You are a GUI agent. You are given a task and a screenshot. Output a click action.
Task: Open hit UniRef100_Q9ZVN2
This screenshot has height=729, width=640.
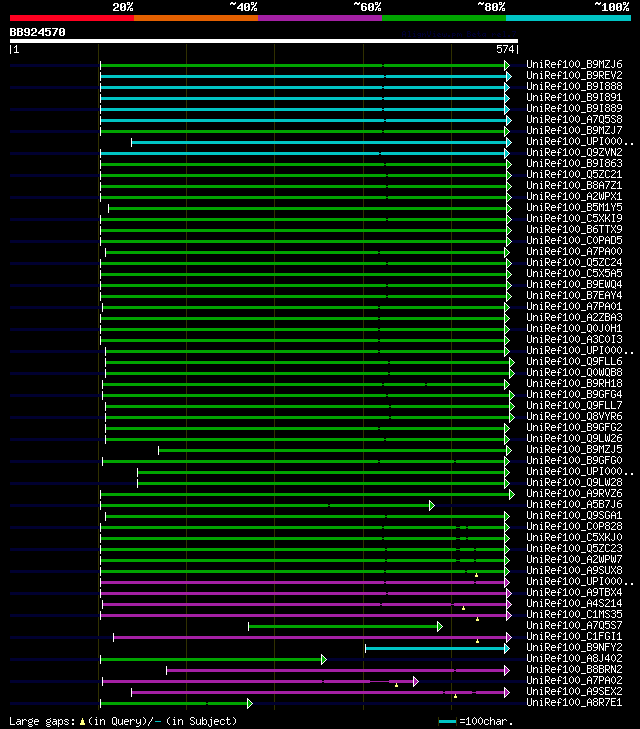[x=574, y=152]
